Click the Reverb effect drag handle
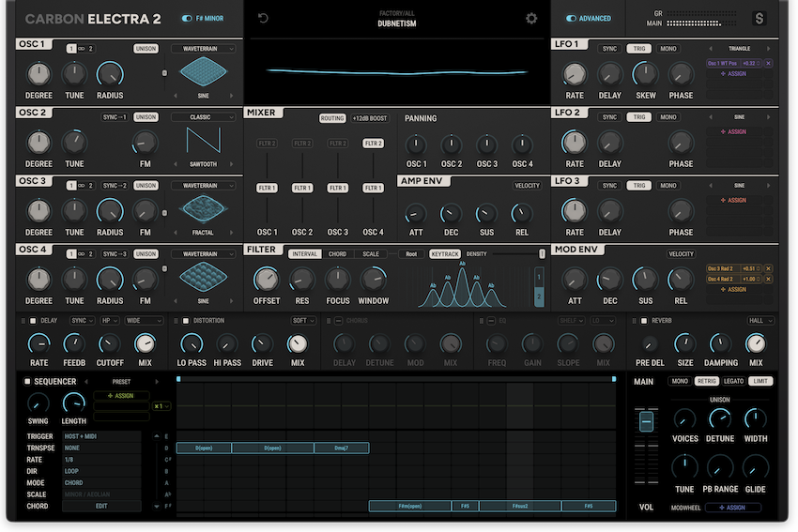The height and width of the screenshot is (532, 798). 634,321
